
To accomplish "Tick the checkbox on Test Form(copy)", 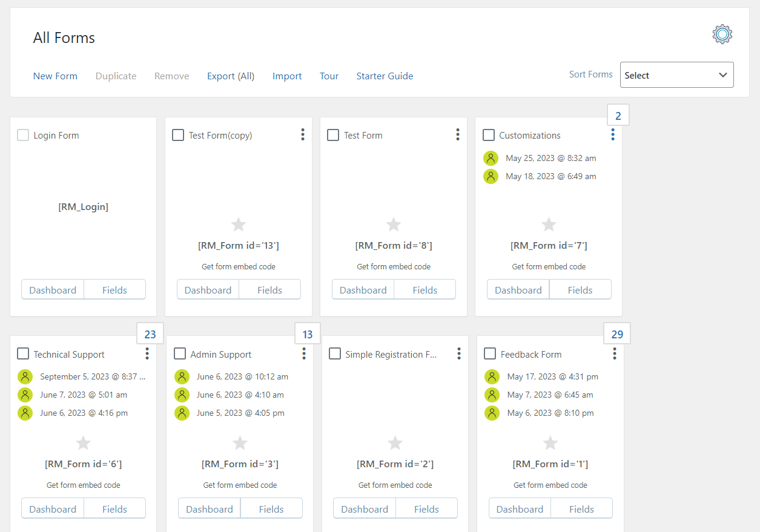I will point(178,135).
